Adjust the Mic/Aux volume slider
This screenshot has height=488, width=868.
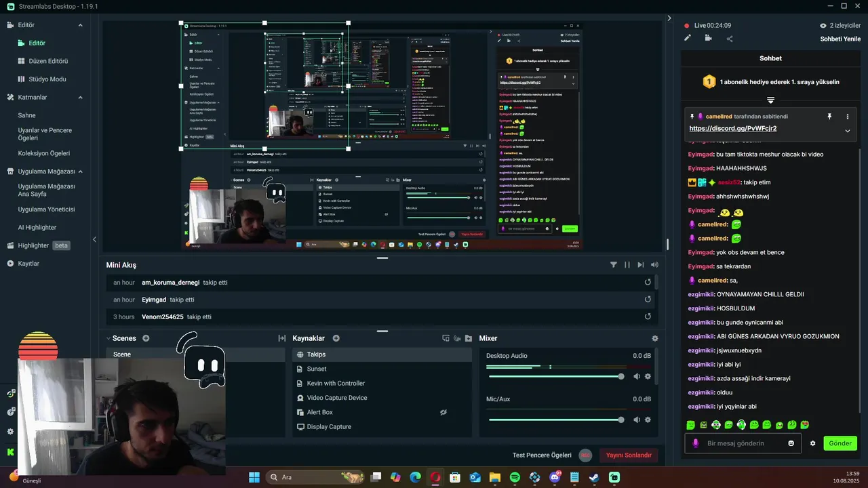tap(555, 420)
